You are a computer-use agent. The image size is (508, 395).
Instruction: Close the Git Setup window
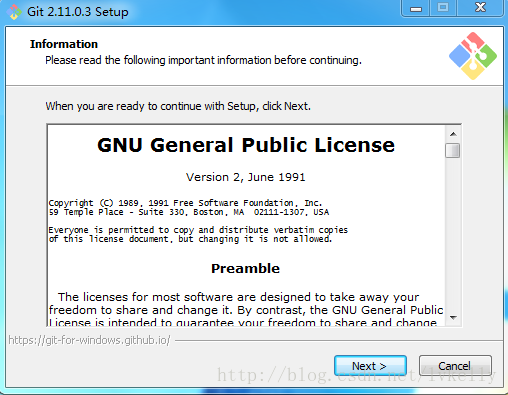click(x=480, y=8)
